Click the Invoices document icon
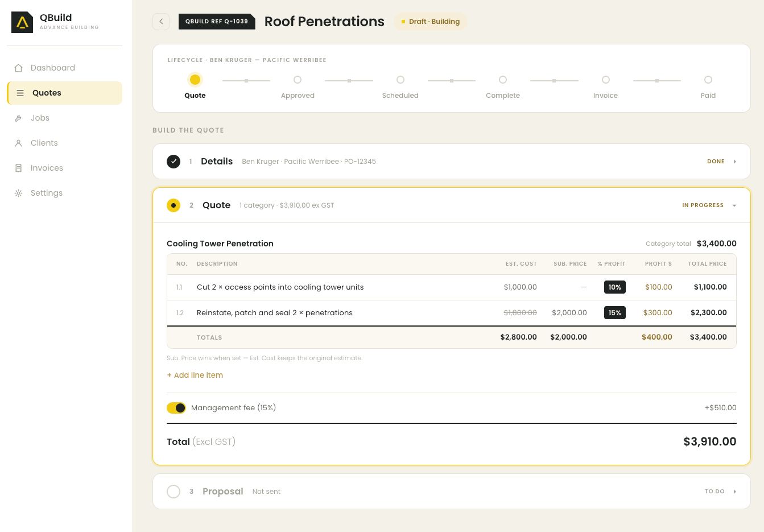The image size is (764, 532). click(x=19, y=168)
